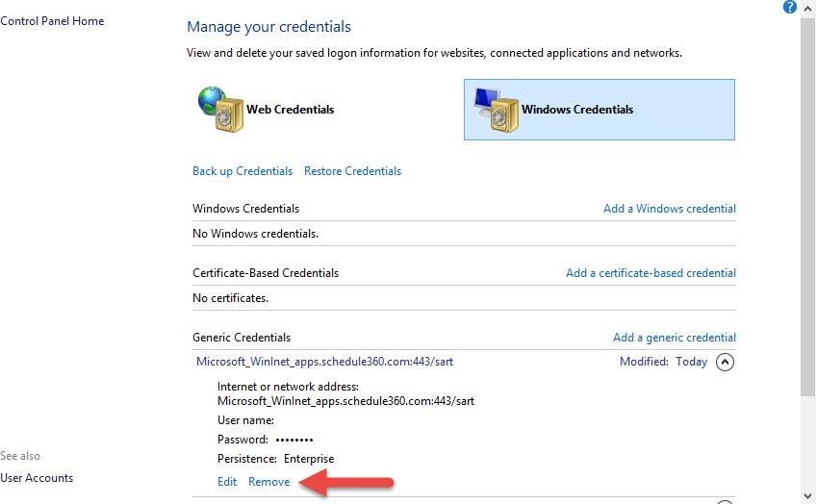Image resolution: width=816 pixels, height=504 pixels.
Task: Select the Web Credentials tab
Action: [267, 110]
